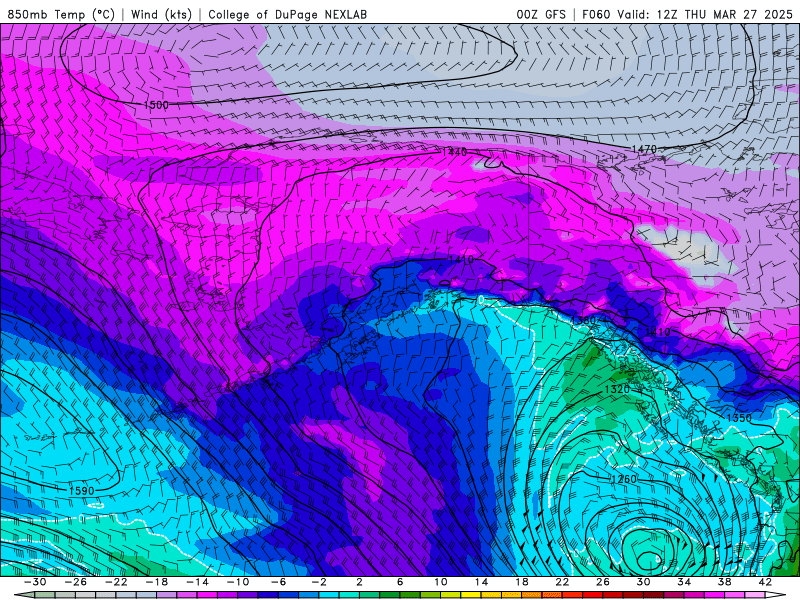This screenshot has height=600, width=800.
Task: Click the positive '2' colorbar tick label
Action: pos(359,582)
